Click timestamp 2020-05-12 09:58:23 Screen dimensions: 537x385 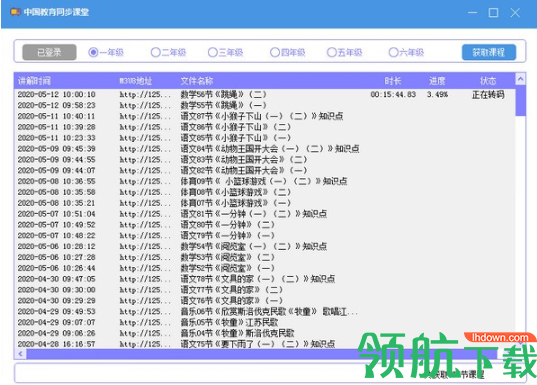(x=57, y=105)
